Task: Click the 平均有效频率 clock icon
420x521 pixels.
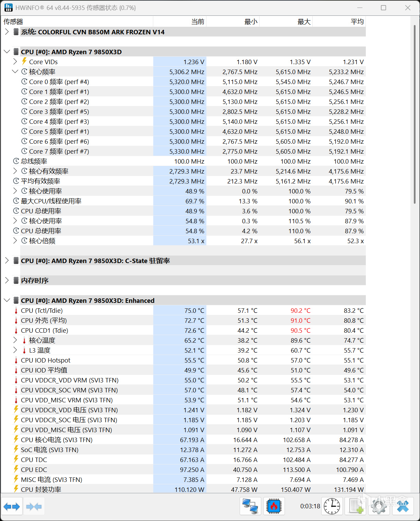Action: click(16, 181)
